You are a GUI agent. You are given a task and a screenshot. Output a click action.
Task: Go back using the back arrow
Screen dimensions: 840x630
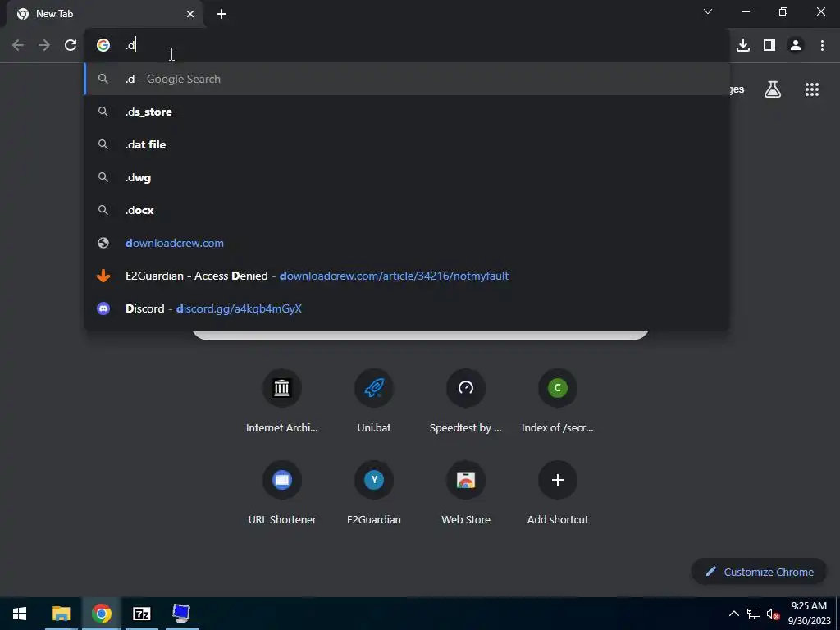click(18, 45)
